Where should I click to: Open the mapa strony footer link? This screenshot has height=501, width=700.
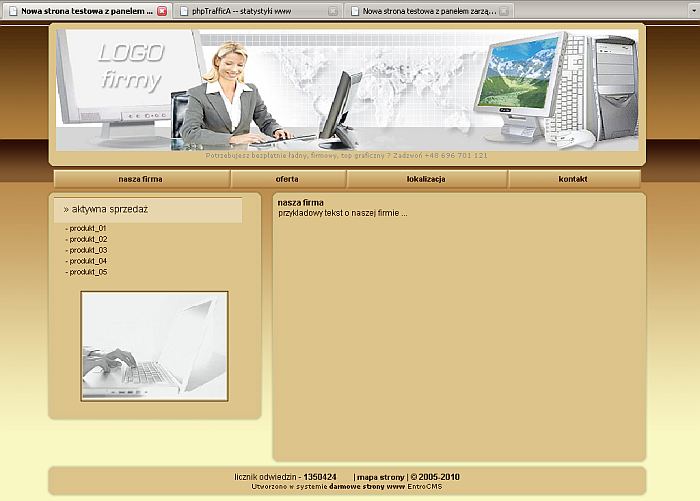tap(381, 477)
